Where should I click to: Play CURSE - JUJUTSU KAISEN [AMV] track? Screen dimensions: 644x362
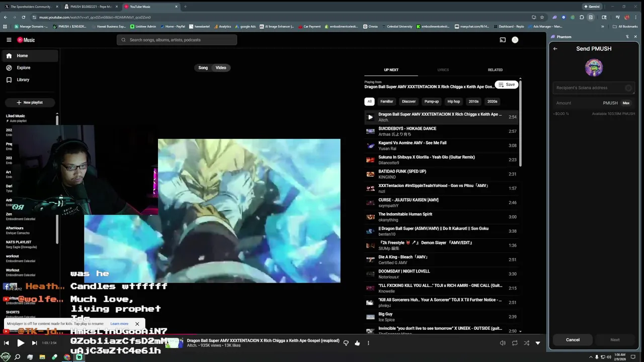tap(441, 203)
